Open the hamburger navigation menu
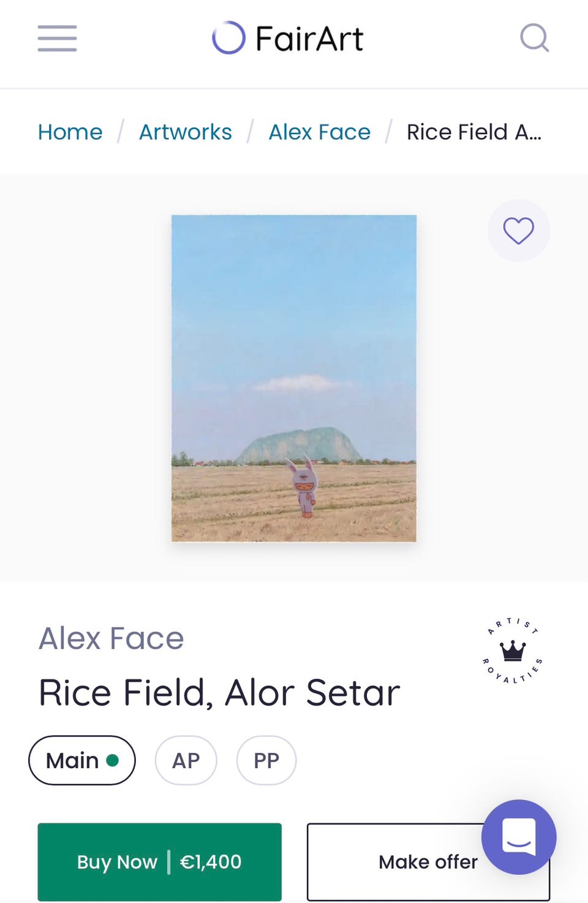Viewport: 588px width, 903px height. (57, 38)
